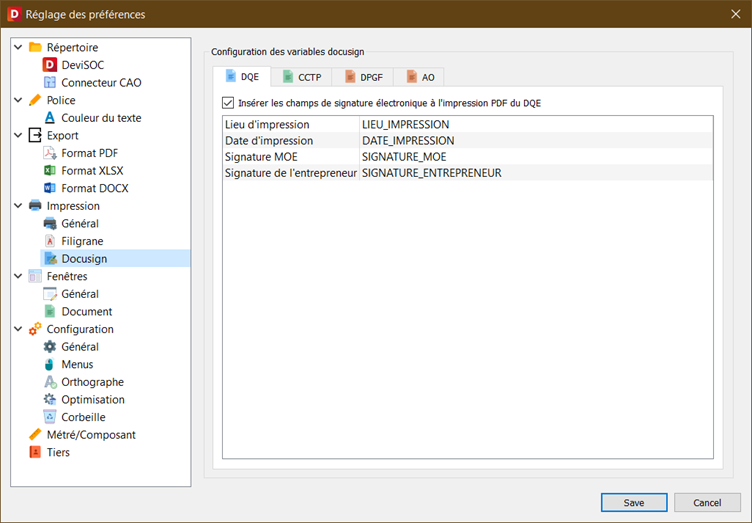Image resolution: width=752 pixels, height=523 pixels.
Task: Open Optimisation label under Configuration
Action: pyautogui.click(x=93, y=399)
